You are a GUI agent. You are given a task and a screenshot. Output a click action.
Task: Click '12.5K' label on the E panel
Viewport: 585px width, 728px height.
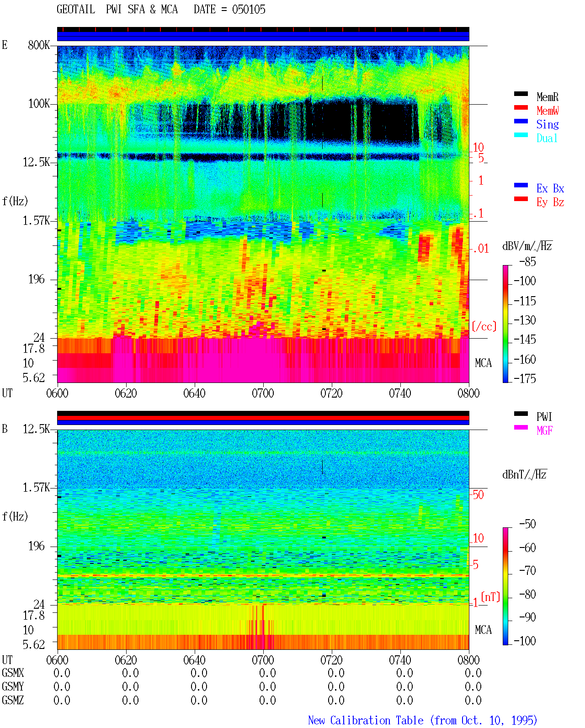point(37,162)
